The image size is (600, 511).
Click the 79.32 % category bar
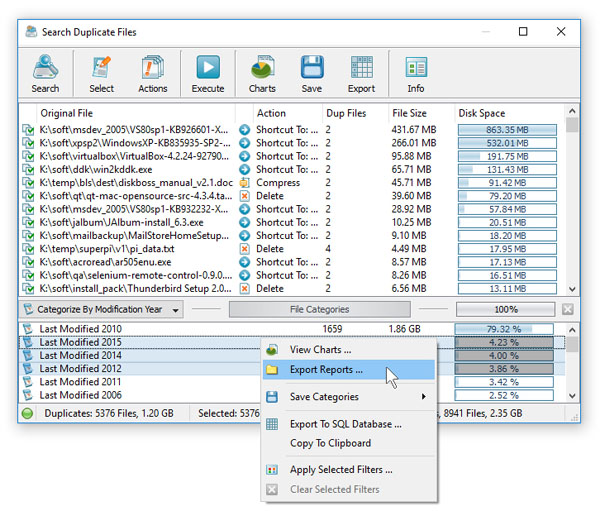point(504,329)
